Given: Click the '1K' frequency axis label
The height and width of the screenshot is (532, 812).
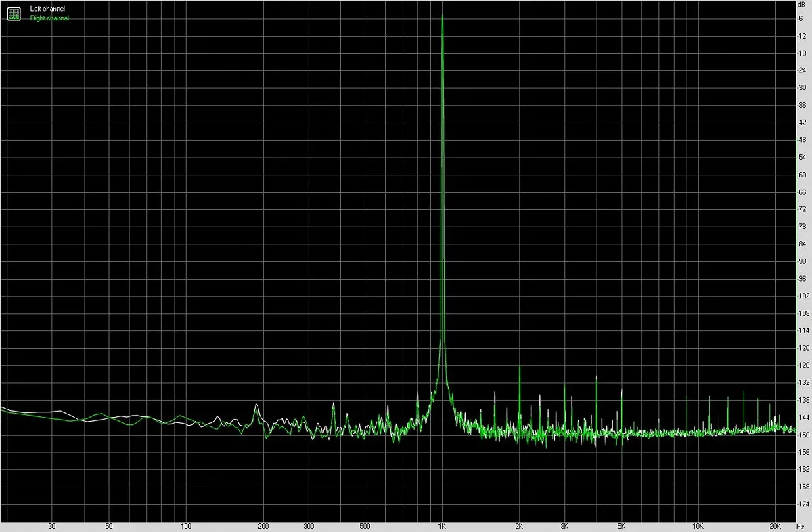Looking at the screenshot, I should pyautogui.click(x=442, y=526).
